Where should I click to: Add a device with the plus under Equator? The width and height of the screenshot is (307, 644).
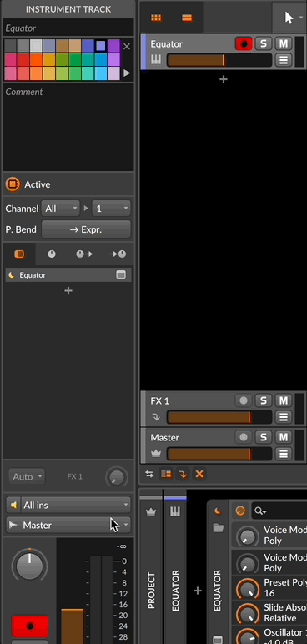68,291
